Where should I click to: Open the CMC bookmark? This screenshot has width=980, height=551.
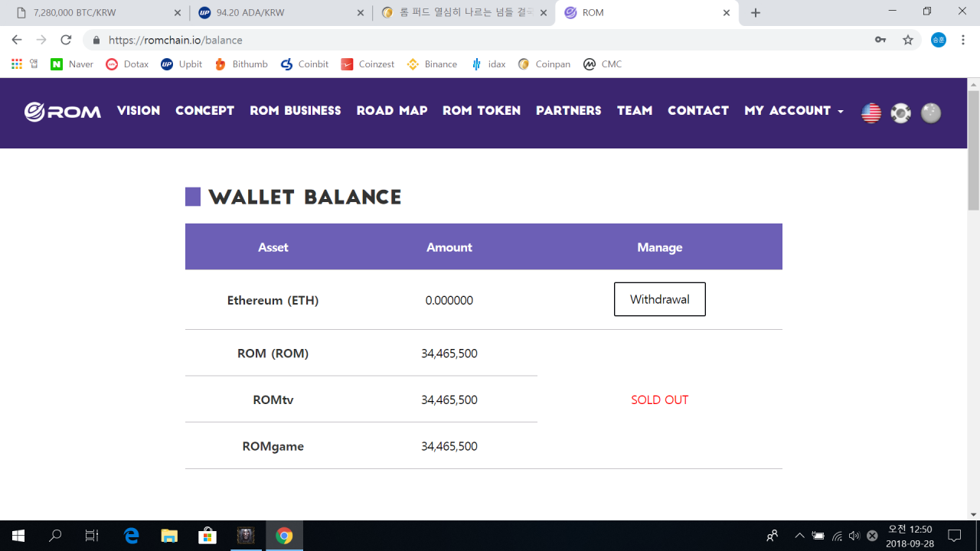(x=603, y=64)
